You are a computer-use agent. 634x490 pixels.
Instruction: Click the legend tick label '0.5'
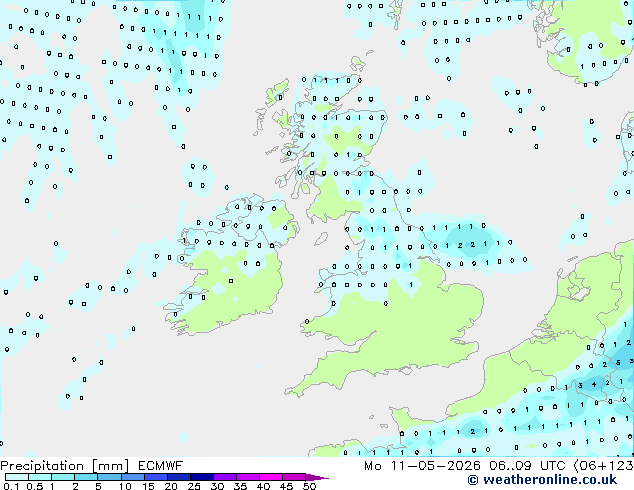[x=35, y=486]
